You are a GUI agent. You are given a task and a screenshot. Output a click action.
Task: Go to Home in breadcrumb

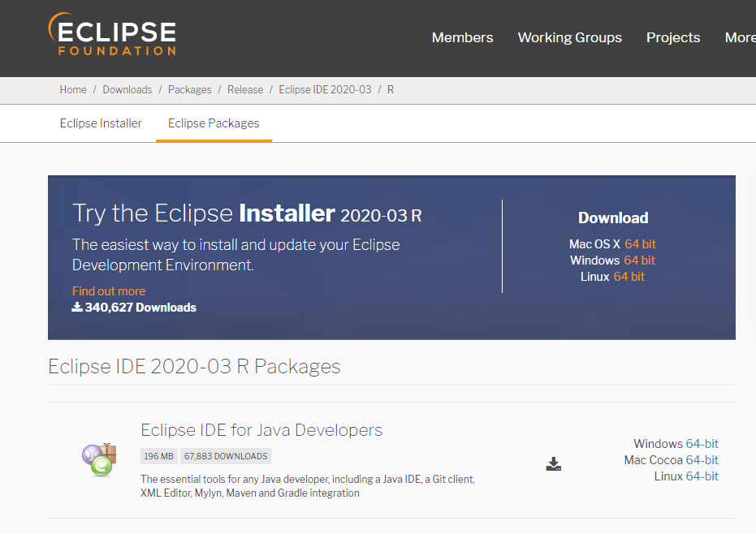pos(73,89)
